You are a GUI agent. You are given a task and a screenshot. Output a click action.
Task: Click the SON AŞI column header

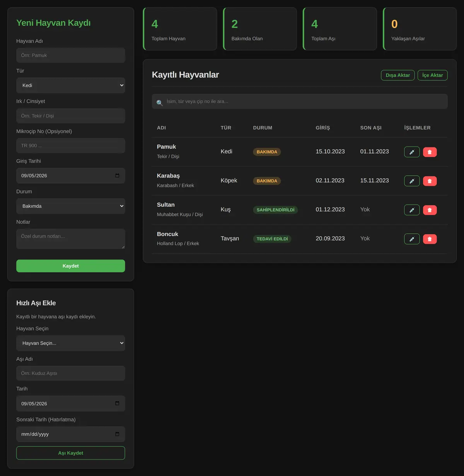pyautogui.click(x=371, y=128)
